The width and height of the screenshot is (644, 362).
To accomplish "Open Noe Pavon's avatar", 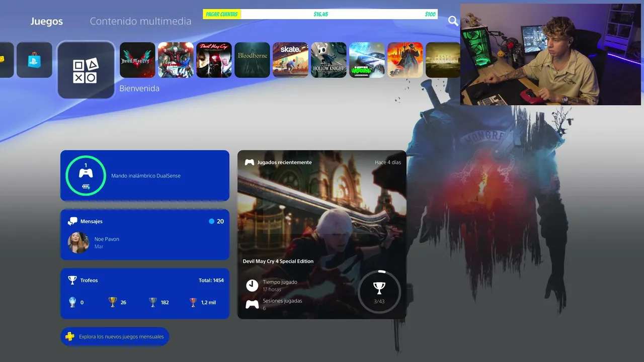I will (x=78, y=242).
